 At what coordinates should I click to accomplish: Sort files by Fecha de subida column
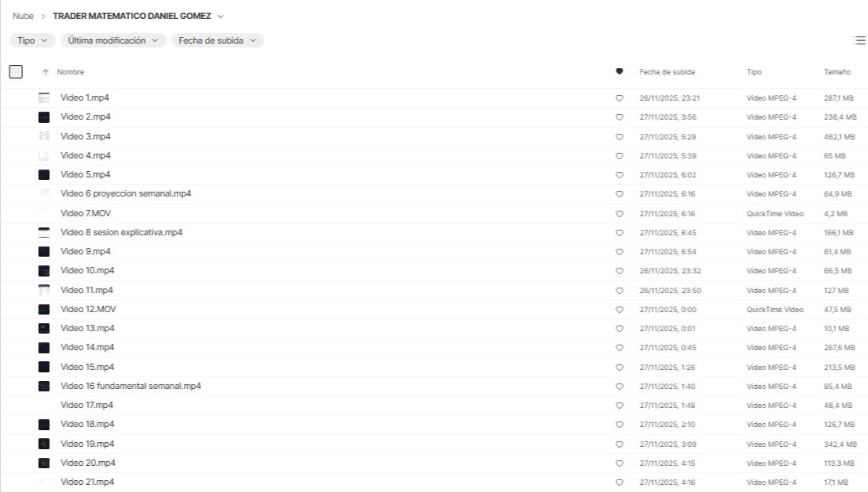click(x=667, y=72)
